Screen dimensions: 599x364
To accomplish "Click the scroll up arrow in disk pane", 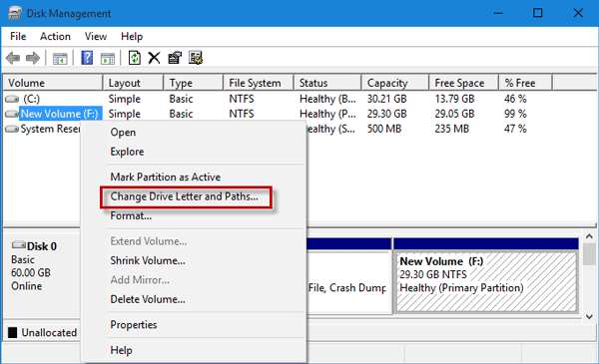I will [589, 236].
